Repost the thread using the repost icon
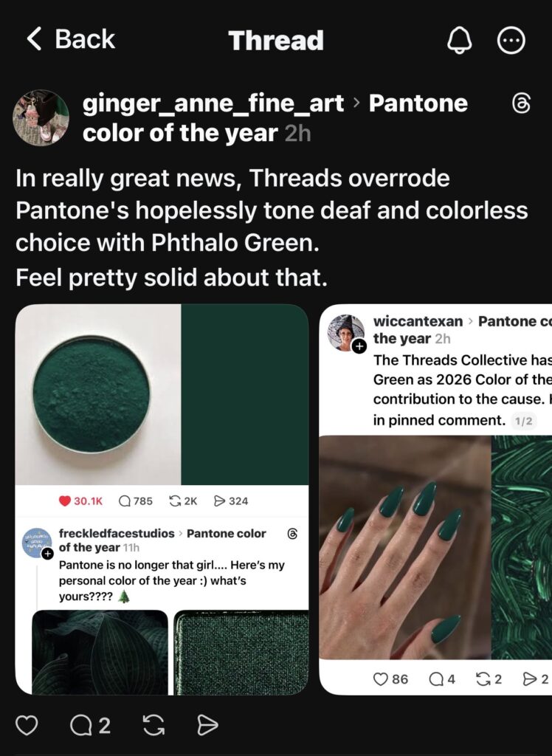The image size is (552, 756). (153, 725)
